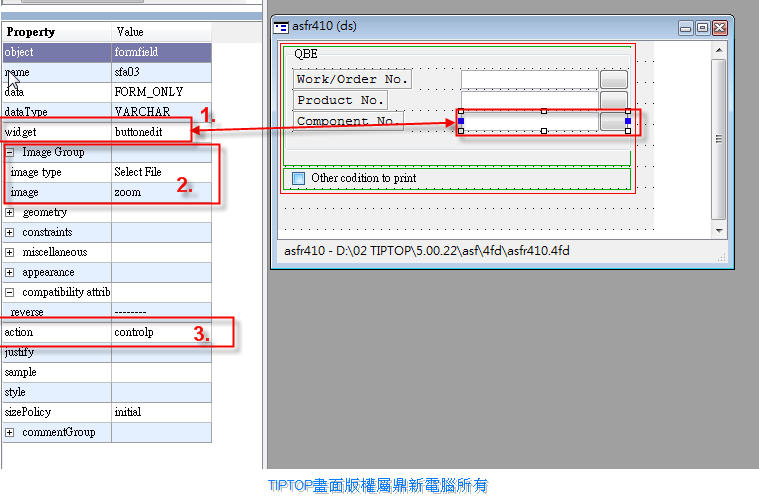Click the Work/Order No. zoom button
759x503 pixels.
click(x=614, y=79)
